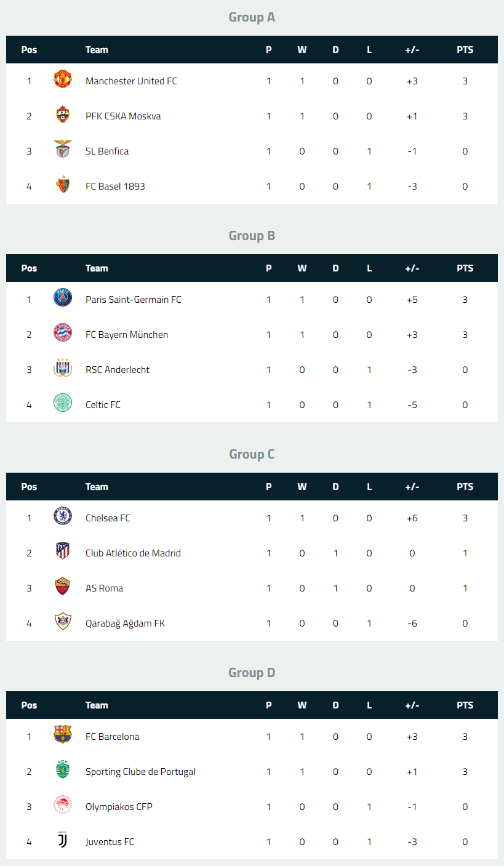Open the FC Basel 1893 team link
The image size is (504, 866).
coord(115,186)
